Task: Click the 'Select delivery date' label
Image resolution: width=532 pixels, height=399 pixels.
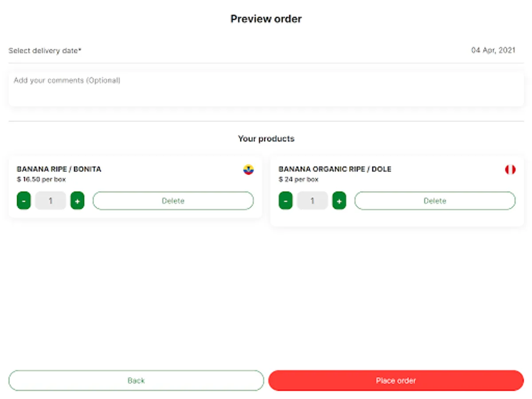Action: [45, 51]
